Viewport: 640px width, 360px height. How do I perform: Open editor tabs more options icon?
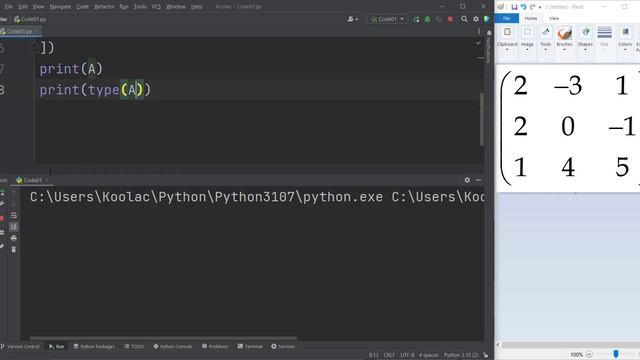[479, 31]
